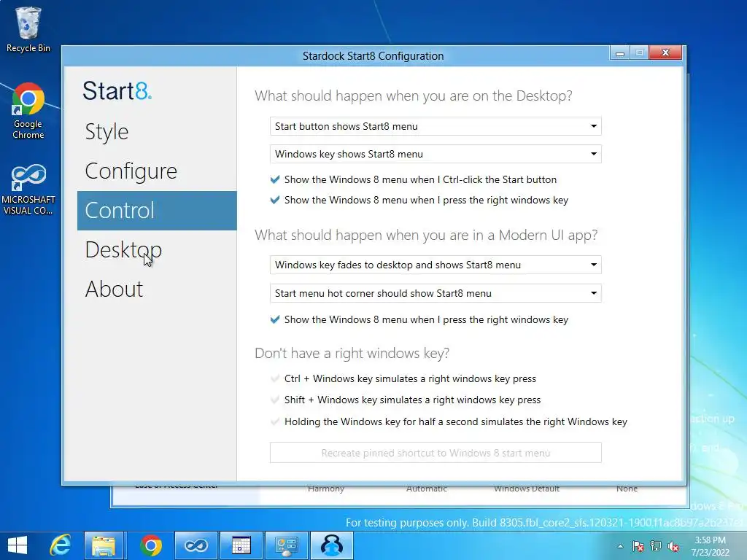Open the muted volume tray icon
Viewport: 747px width, 560px height.
(x=673, y=546)
